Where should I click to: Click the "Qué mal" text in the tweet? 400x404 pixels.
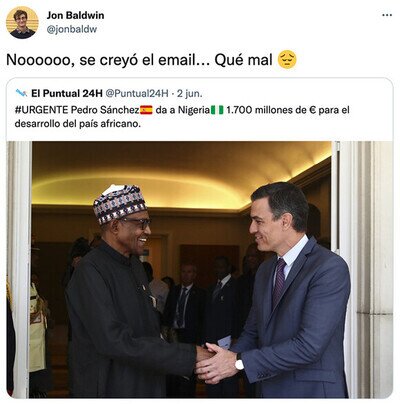coord(243,60)
